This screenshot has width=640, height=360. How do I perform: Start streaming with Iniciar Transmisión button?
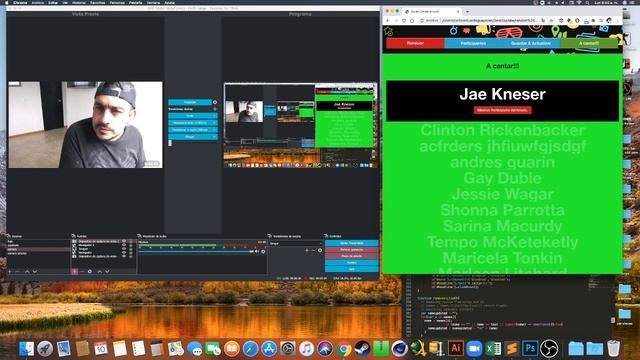352,243
